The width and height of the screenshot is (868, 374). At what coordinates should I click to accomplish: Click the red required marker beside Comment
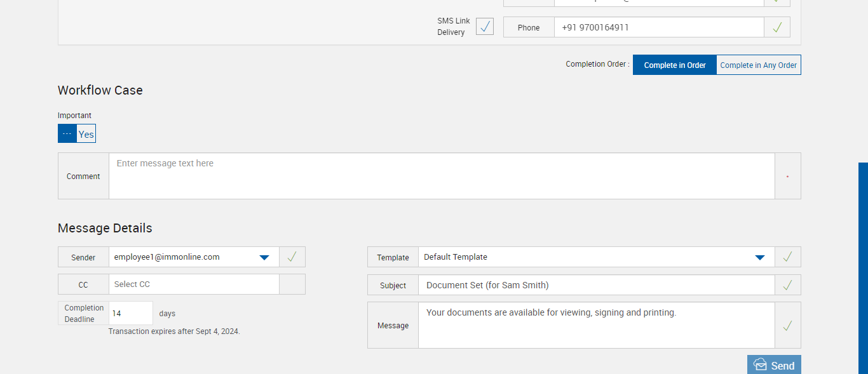[787, 177]
